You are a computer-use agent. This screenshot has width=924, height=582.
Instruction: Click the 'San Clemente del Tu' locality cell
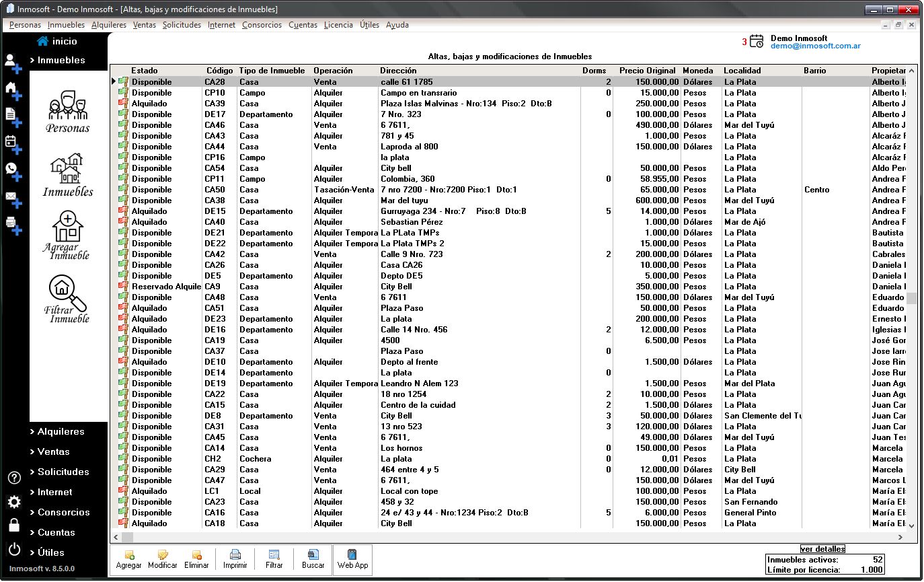click(762, 416)
